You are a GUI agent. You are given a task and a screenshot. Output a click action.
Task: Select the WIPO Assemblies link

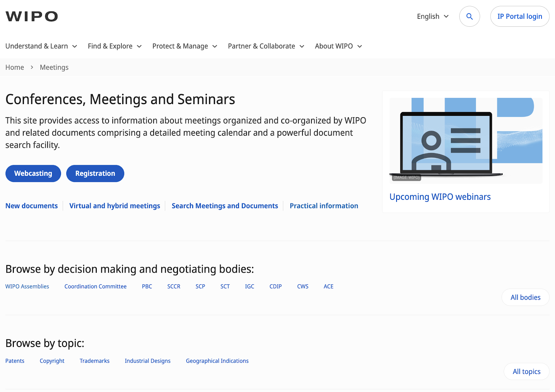[x=27, y=286]
